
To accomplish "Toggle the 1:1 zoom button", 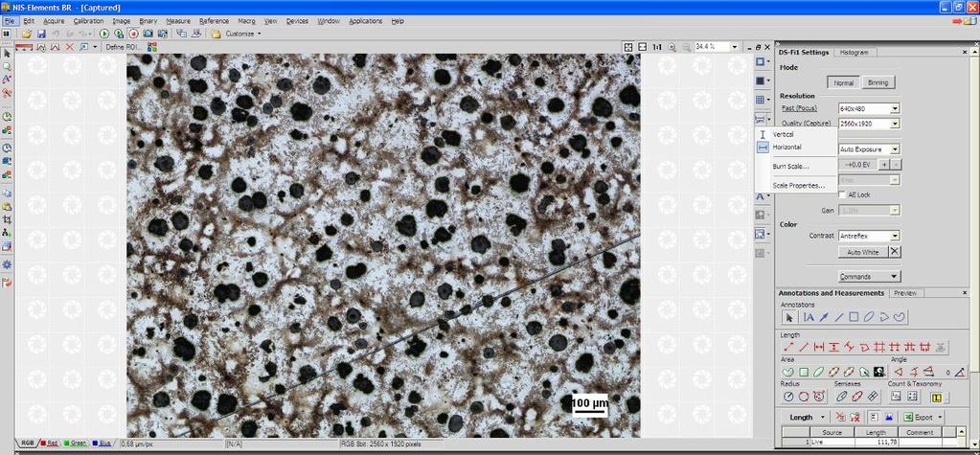I will (657, 47).
